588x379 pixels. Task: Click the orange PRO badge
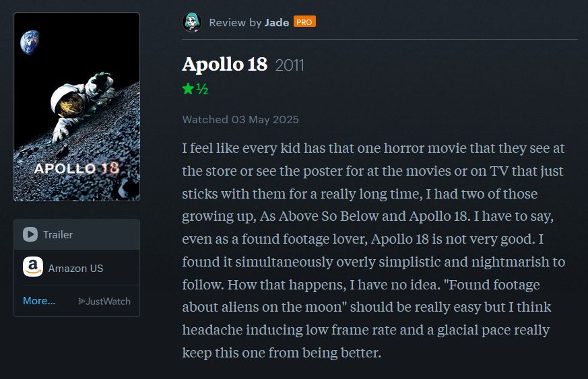coord(304,22)
